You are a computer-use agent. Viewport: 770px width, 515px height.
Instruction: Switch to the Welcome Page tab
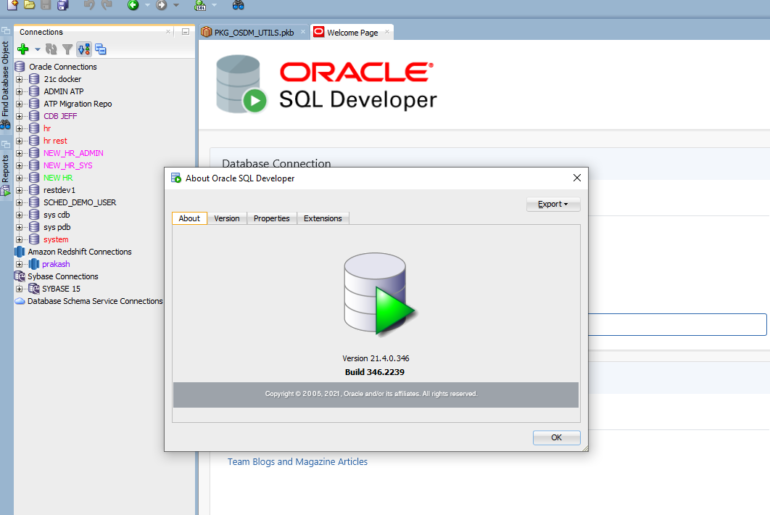(x=352, y=33)
